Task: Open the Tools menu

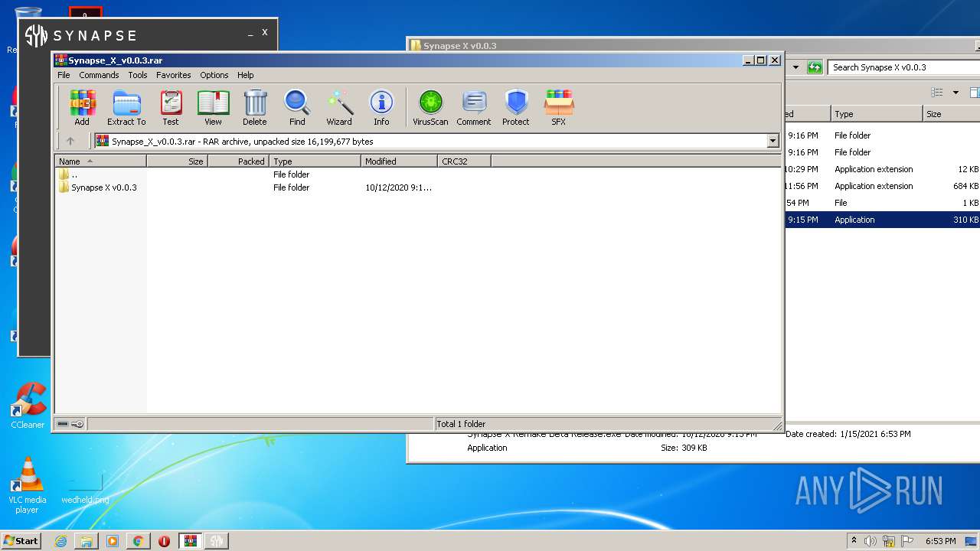Action: pos(138,75)
